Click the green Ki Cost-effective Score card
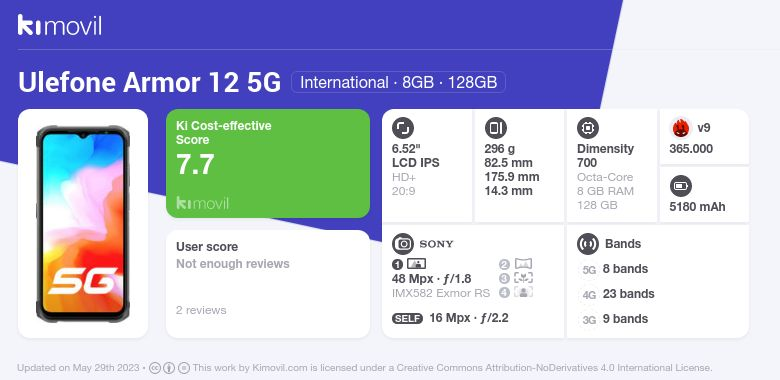Image resolution: width=780 pixels, height=380 pixels. pyautogui.click(x=268, y=164)
